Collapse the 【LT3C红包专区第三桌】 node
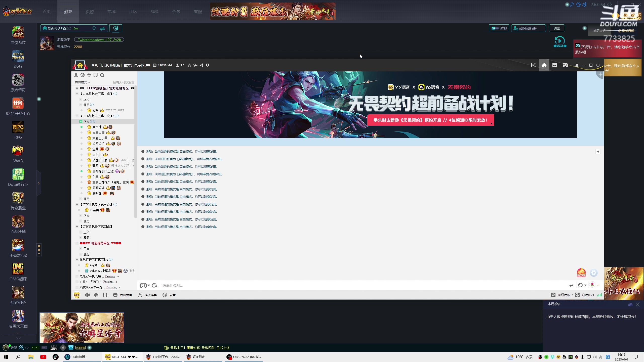644x362 pixels. pyautogui.click(x=77, y=204)
